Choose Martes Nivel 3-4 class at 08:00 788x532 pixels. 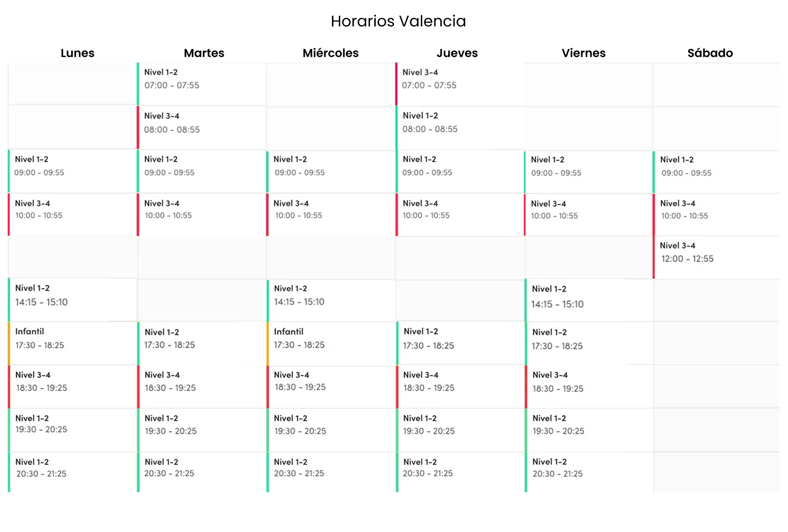tap(202, 127)
